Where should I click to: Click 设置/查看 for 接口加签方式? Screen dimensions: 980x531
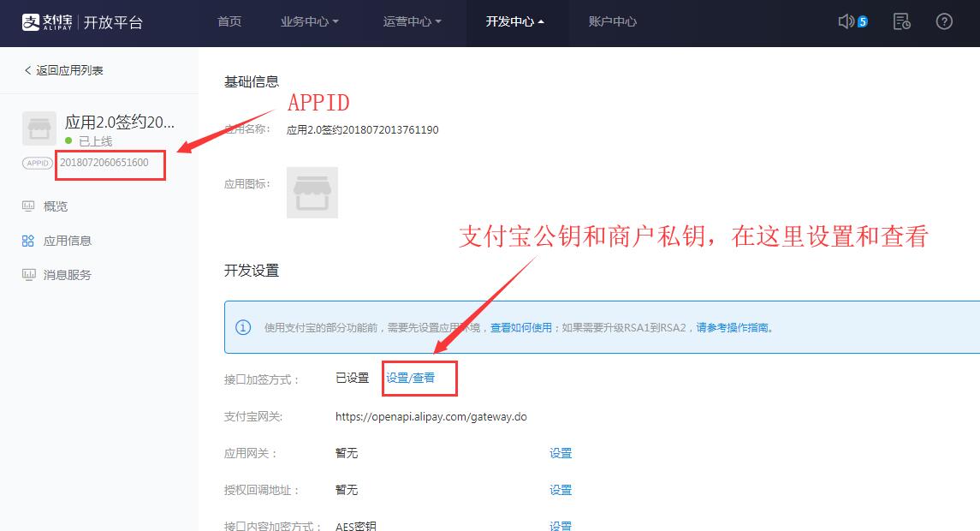point(410,378)
